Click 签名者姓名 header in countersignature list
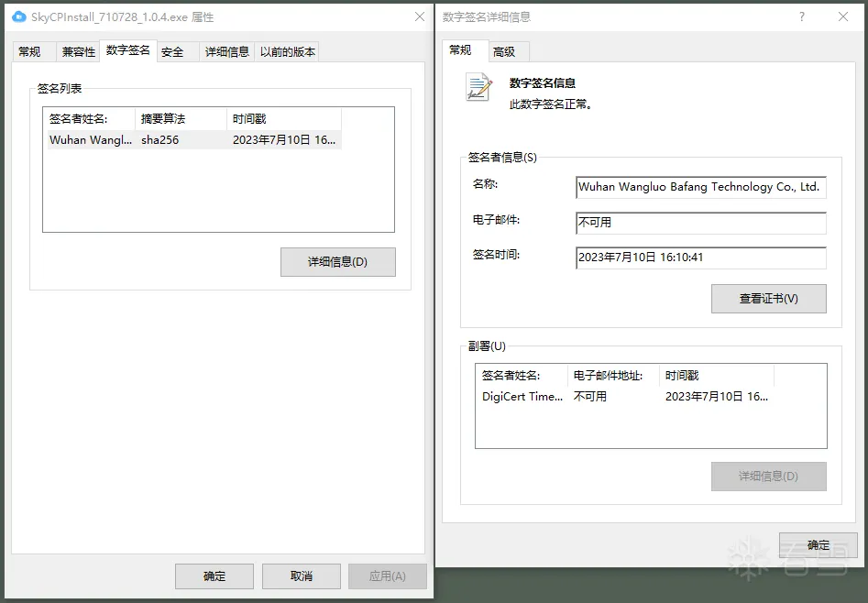Image resolution: width=868 pixels, height=603 pixels. click(x=522, y=376)
